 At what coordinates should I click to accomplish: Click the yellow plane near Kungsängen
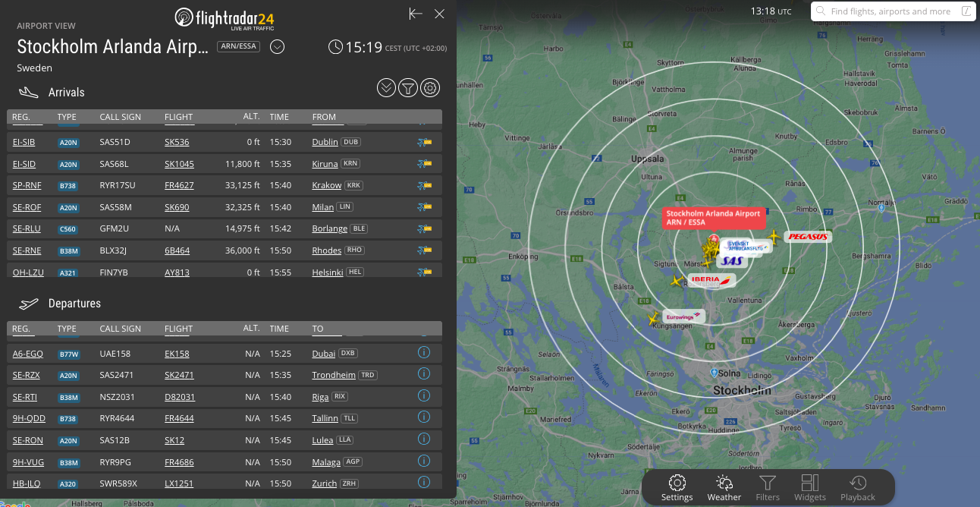652,319
